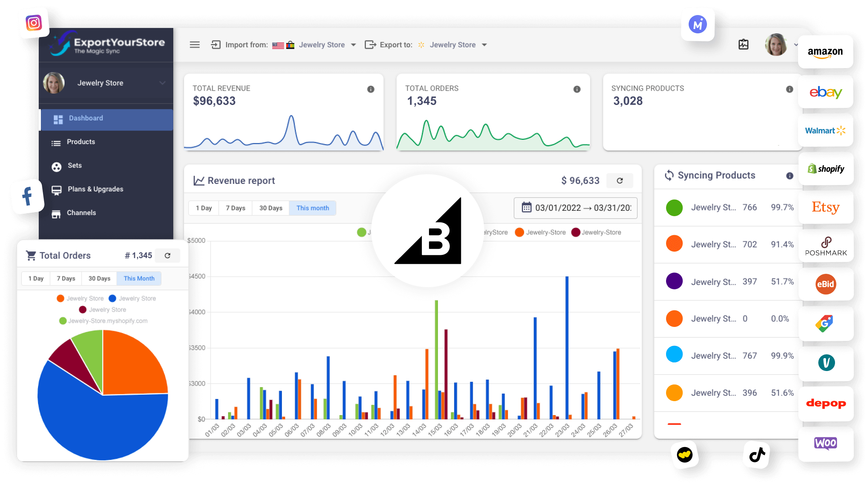This screenshot has height=485, width=868.
Task: Select This month in Revenue report
Action: [x=313, y=208]
